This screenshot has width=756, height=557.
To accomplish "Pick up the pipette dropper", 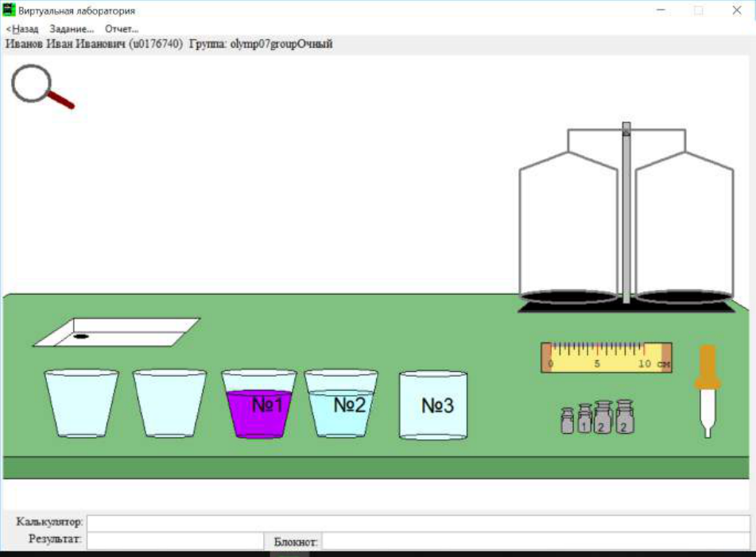I will pyautogui.click(x=708, y=391).
